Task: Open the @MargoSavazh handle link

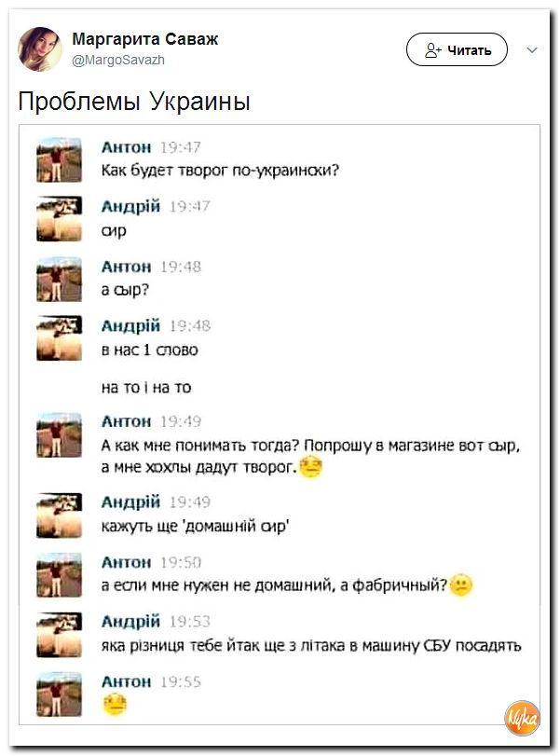Action: (118, 60)
